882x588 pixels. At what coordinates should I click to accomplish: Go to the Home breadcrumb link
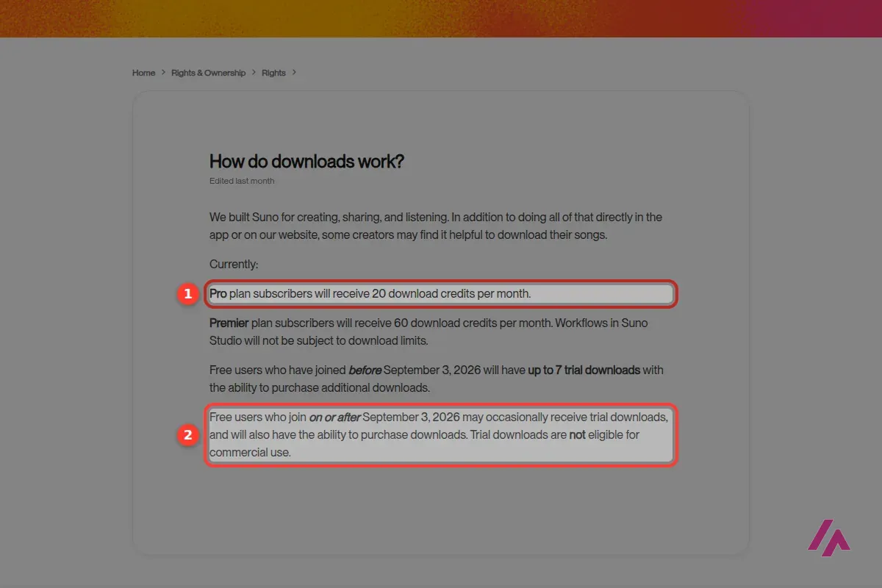pos(143,73)
